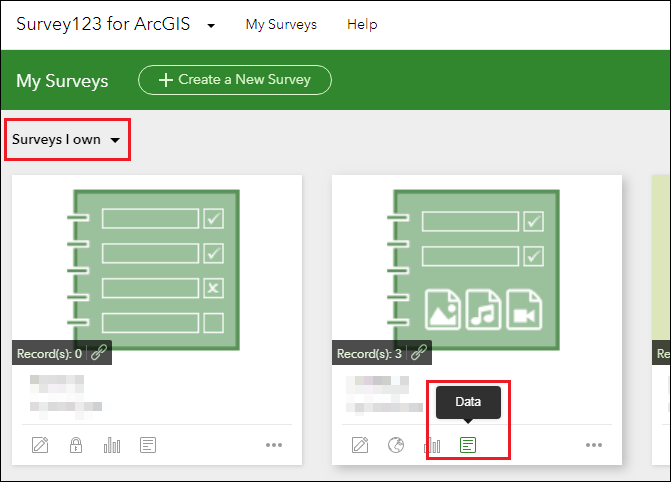This screenshot has height=482, width=671.
Task: Open the data table icon on the first survey
Action: tap(148, 445)
